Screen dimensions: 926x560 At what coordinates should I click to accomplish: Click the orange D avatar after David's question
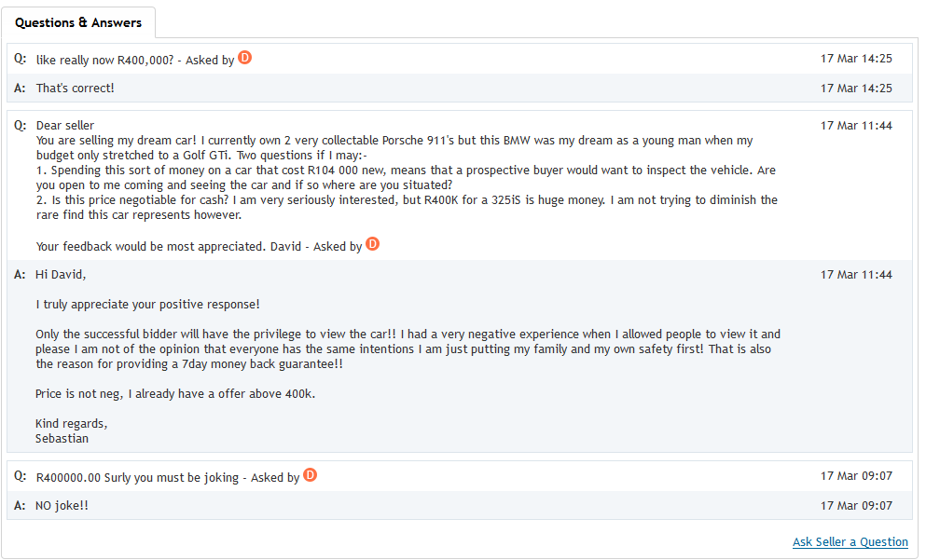pos(373,244)
